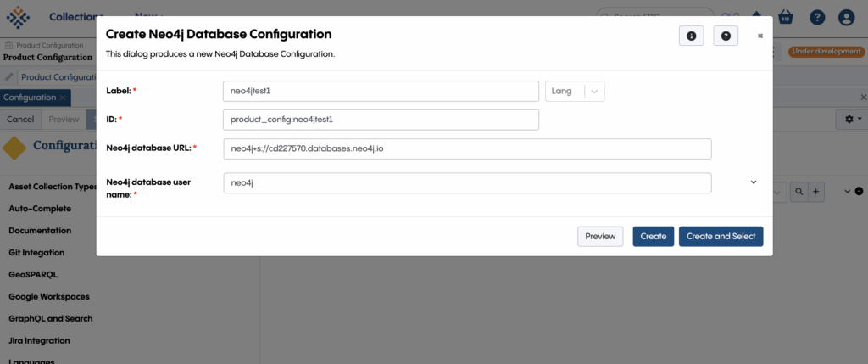Click the plus add icon button
The height and width of the screenshot is (364, 868).
816,193
